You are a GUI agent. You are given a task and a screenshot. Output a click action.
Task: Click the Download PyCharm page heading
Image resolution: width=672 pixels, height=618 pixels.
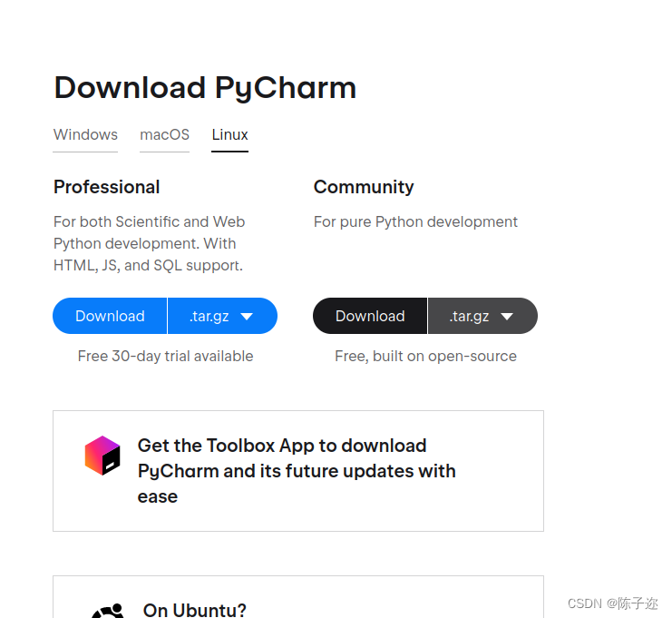pos(205,88)
